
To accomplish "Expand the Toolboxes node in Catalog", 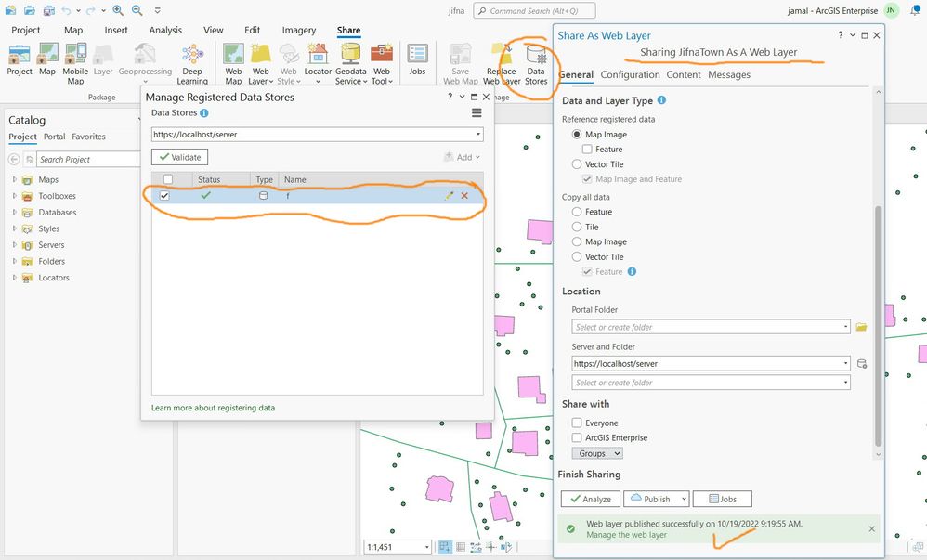I will (14, 196).
